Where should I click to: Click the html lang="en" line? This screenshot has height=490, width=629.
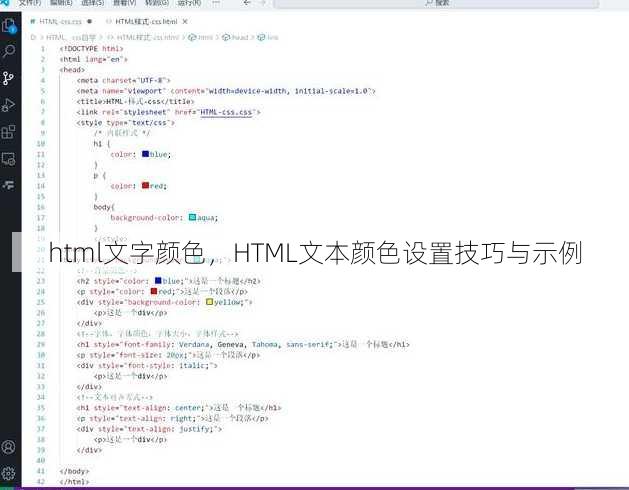pos(93,59)
